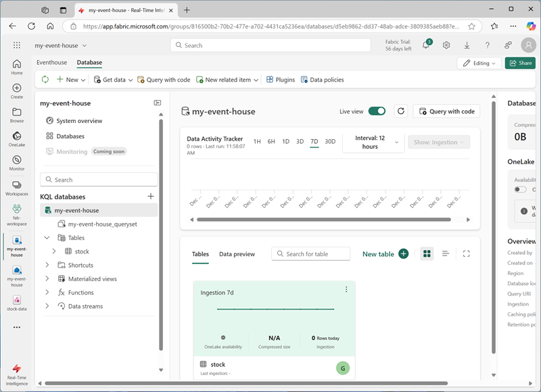Expand the Data streams node
This screenshot has width=541, height=392.
pyautogui.click(x=47, y=305)
